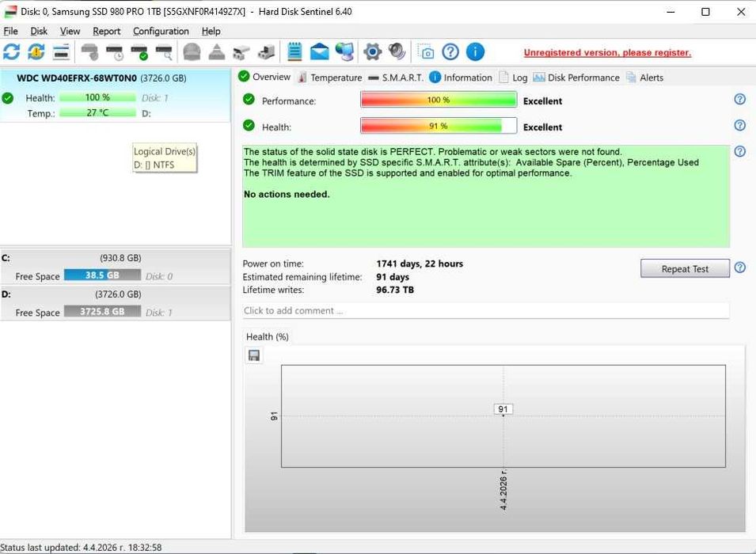Open the Help menu
Screen dimensions: 756x554
pyautogui.click(x=211, y=31)
